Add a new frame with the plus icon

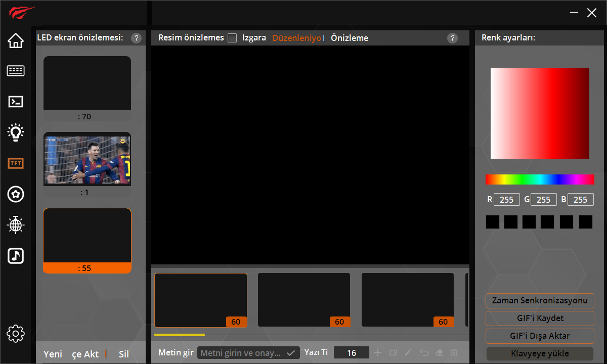click(378, 352)
